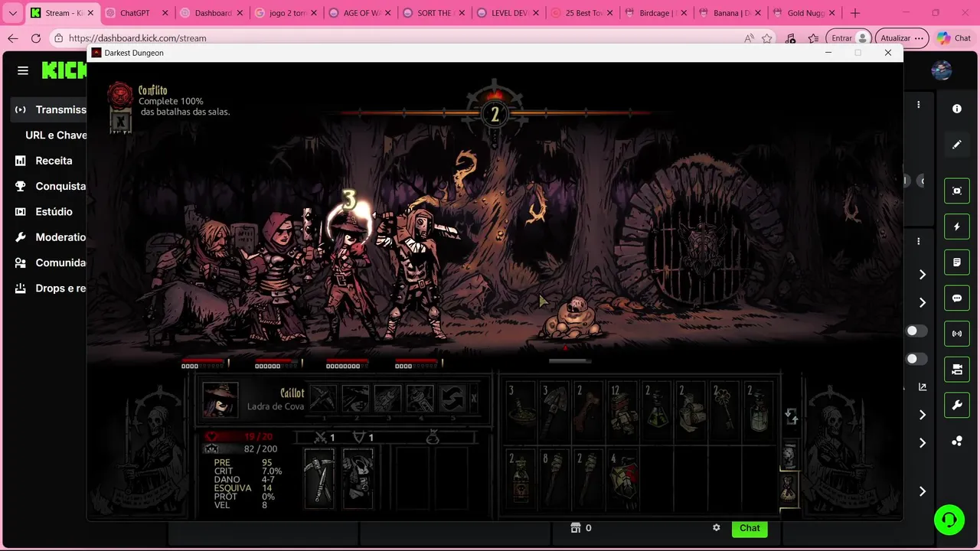The image size is (980, 551).
Task: Click the torch light level indicator
Action: click(495, 114)
